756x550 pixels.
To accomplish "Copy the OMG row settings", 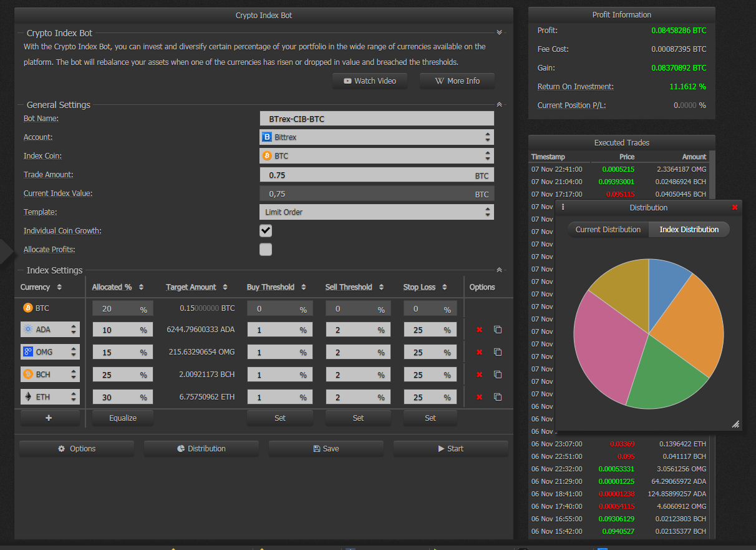I will [x=498, y=352].
